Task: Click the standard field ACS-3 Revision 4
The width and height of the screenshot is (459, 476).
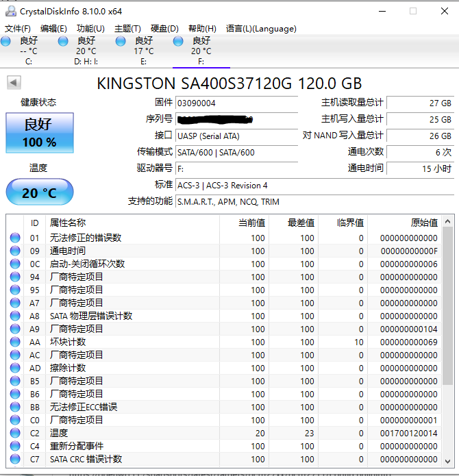Action: pos(315,185)
